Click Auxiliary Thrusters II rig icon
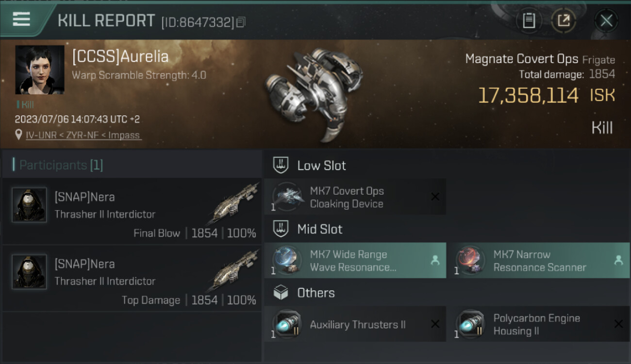Screen dimensions: 631x364 click(x=288, y=324)
